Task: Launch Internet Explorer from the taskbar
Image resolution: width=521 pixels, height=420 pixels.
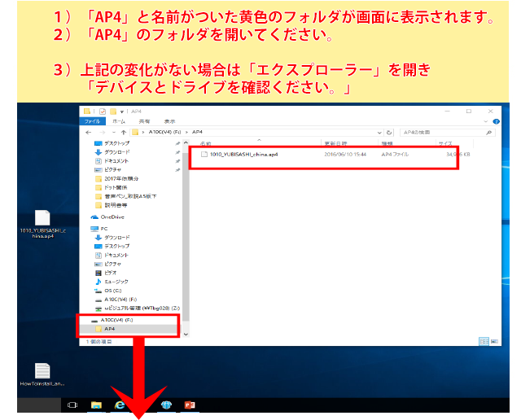Action: point(119,405)
